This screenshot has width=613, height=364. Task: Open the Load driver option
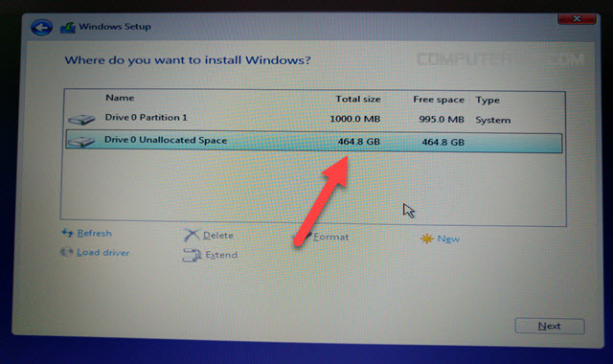click(102, 253)
